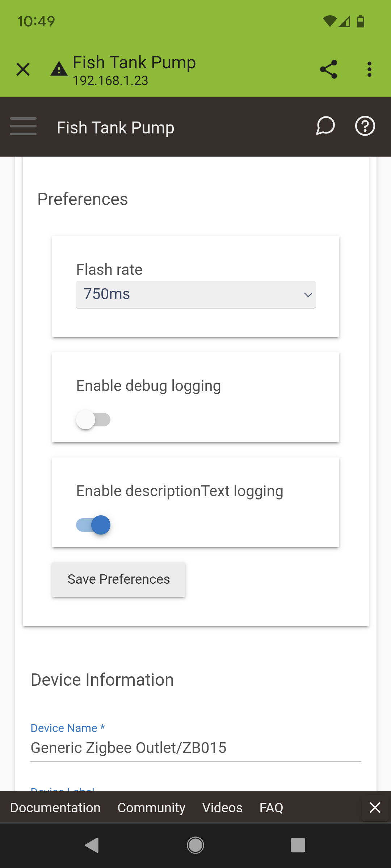This screenshot has width=391, height=868.
Task: Open the chat bubble icon
Action: coord(325,126)
